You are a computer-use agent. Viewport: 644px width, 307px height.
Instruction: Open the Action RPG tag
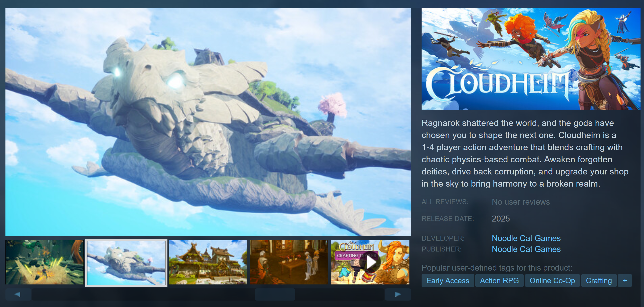tap(499, 280)
